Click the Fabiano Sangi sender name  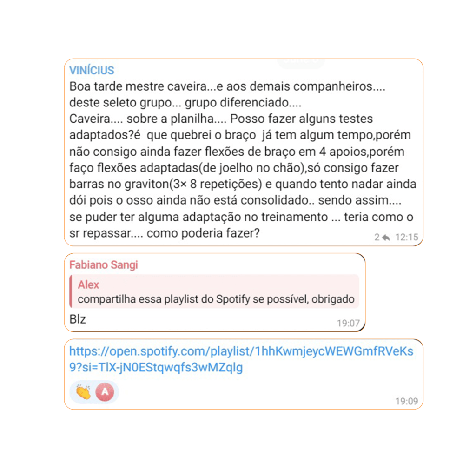104,264
